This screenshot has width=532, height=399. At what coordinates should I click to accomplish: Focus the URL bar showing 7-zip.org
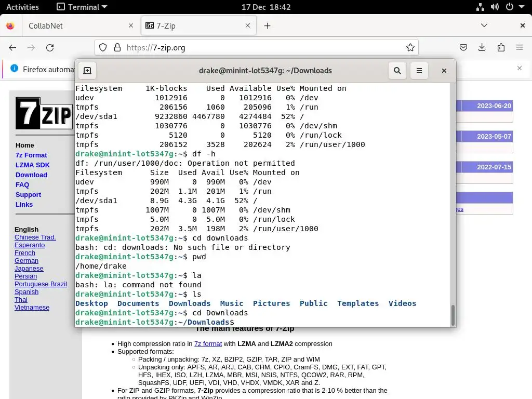pos(257,47)
